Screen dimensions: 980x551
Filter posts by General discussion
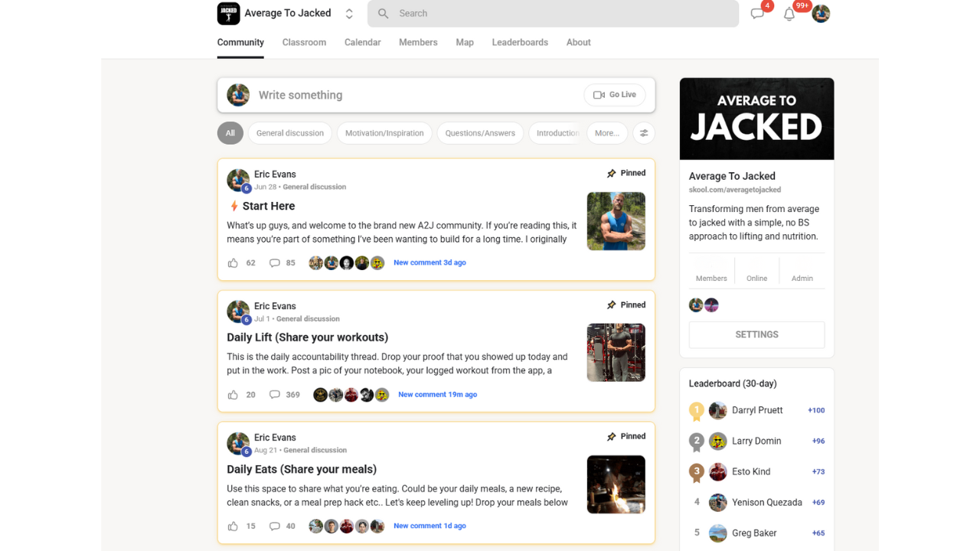[289, 133]
